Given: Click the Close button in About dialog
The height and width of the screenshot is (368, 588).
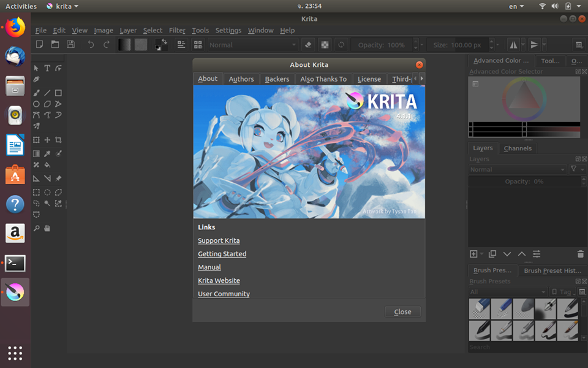Looking at the screenshot, I should point(402,312).
